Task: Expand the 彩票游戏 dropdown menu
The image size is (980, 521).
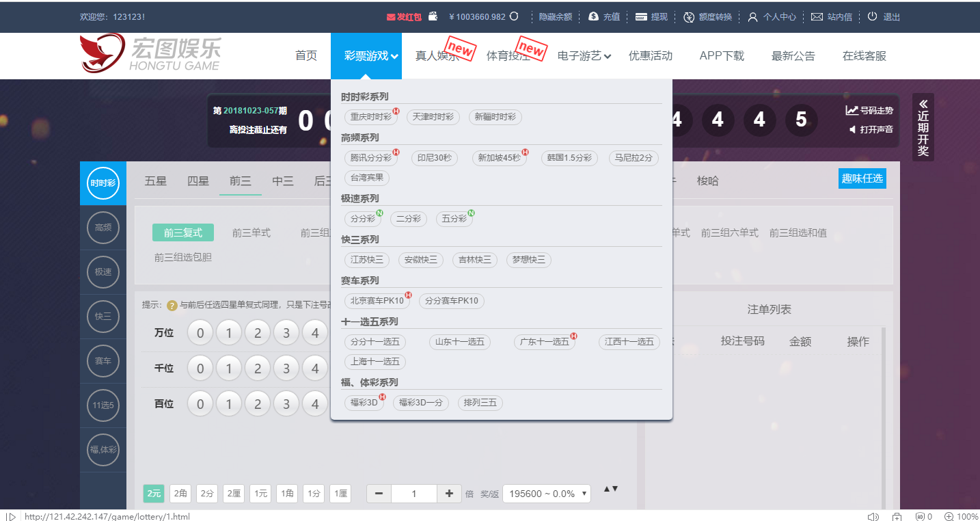Action: [371, 56]
